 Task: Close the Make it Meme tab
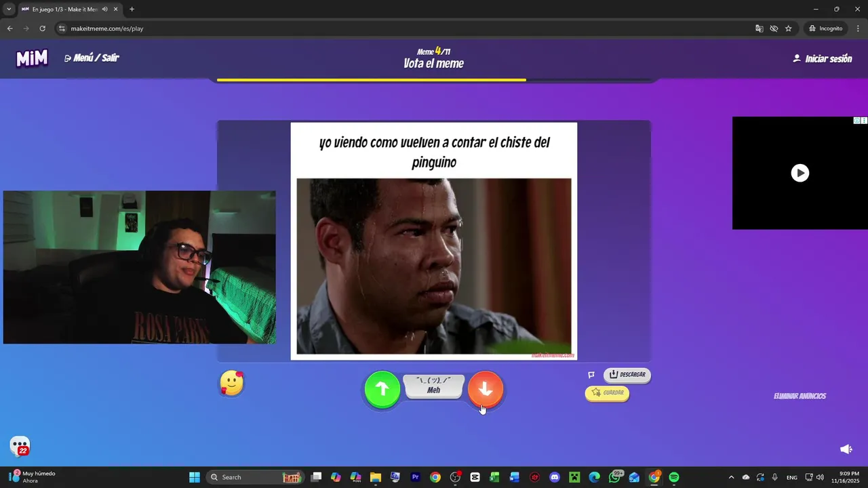(x=116, y=9)
